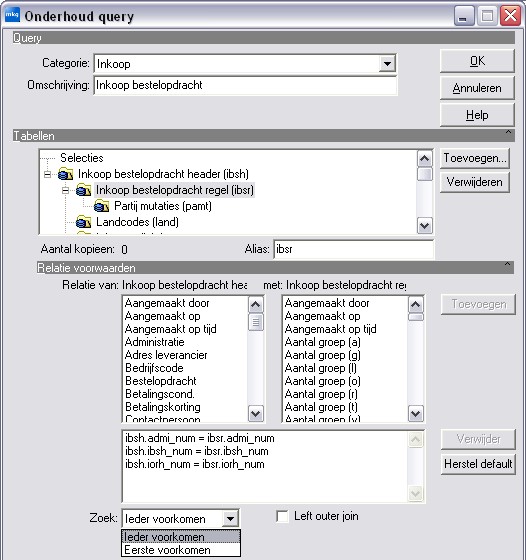The image size is (526, 560).
Task: Click the Herstel default button
Action: click(478, 464)
